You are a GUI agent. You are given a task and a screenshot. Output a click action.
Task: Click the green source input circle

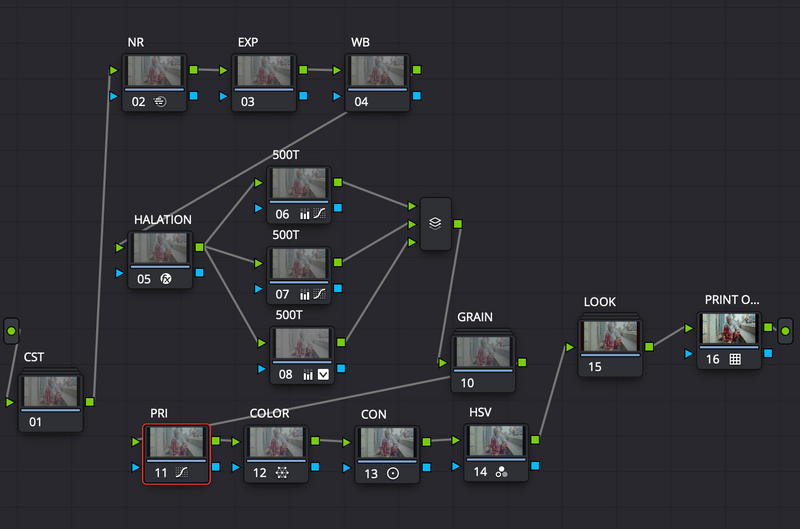click(x=11, y=331)
